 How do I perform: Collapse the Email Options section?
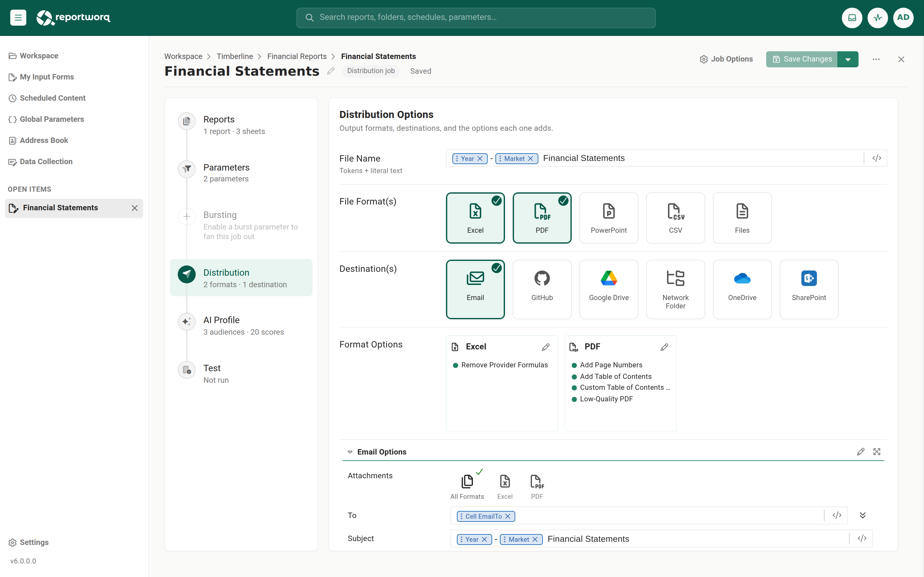[x=350, y=452]
